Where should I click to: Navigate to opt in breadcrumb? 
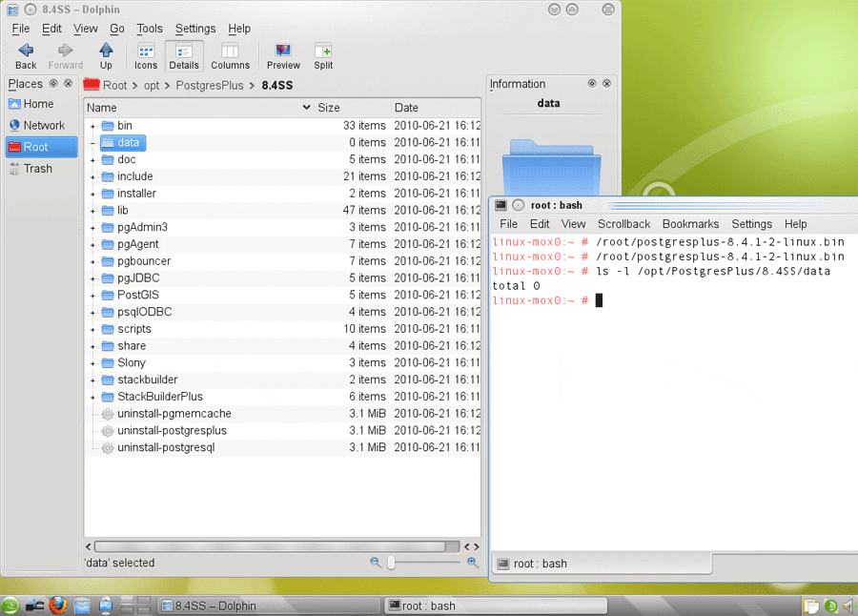[x=152, y=86]
